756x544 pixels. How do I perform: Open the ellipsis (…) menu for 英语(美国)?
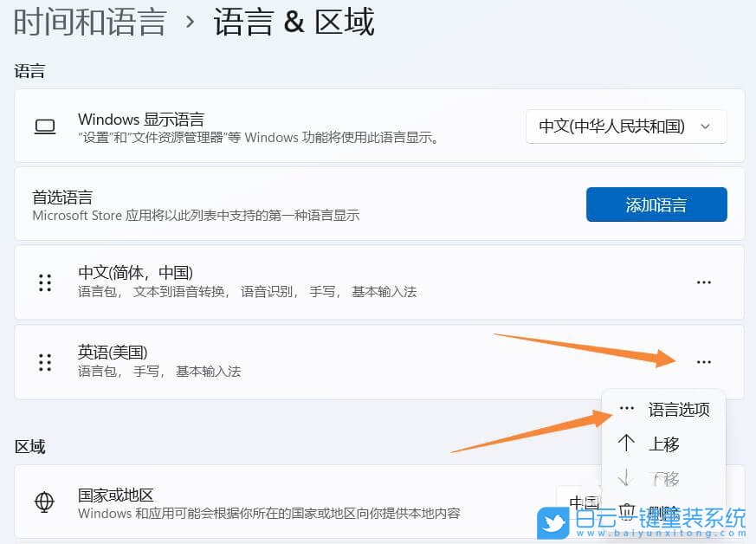(x=704, y=361)
